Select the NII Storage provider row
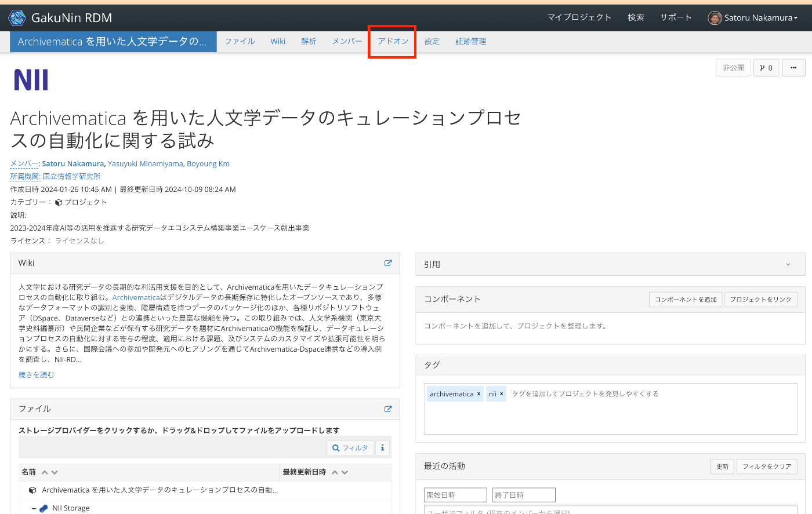 pos(205,508)
